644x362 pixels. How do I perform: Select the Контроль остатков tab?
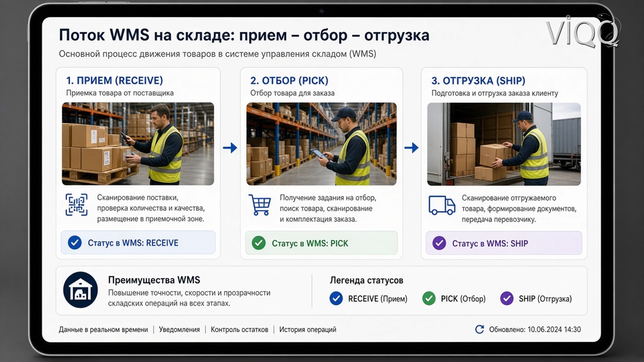click(239, 329)
